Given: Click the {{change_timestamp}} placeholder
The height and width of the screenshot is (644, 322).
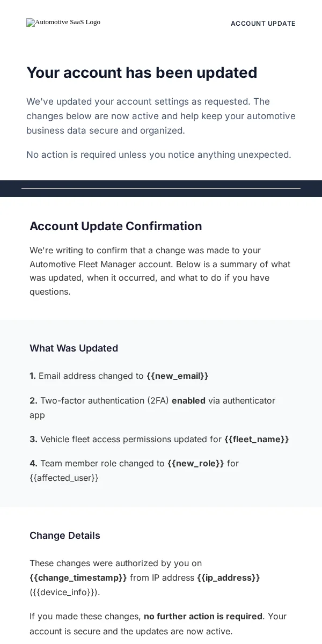Looking at the screenshot, I should (x=78, y=578).
